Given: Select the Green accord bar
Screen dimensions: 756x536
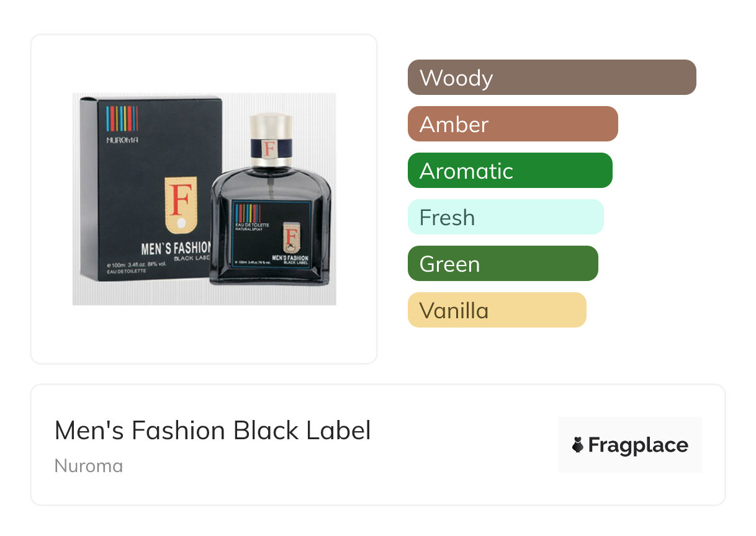Looking at the screenshot, I should 502,264.
